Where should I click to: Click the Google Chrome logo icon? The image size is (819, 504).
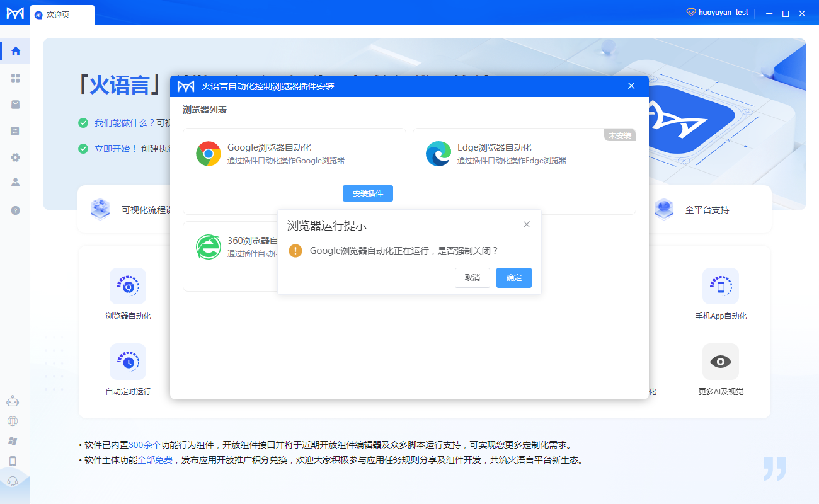pyautogui.click(x=208, y=154)
